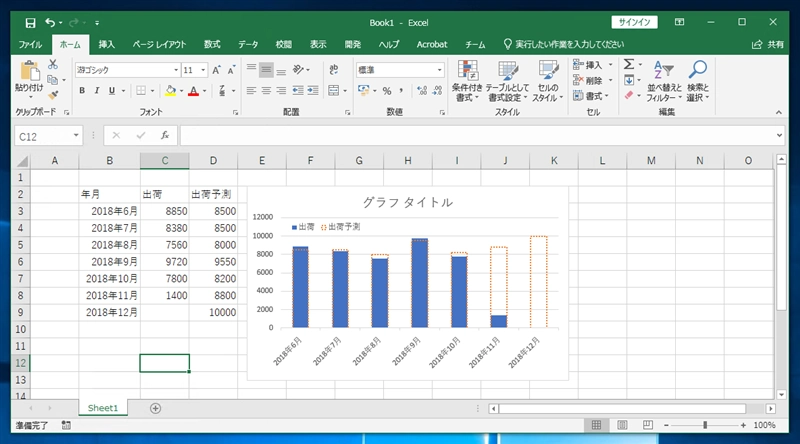This screenshot has width=800, height=444.
Task: Insert AutoSum sigma function
Action: pos(629,64)
